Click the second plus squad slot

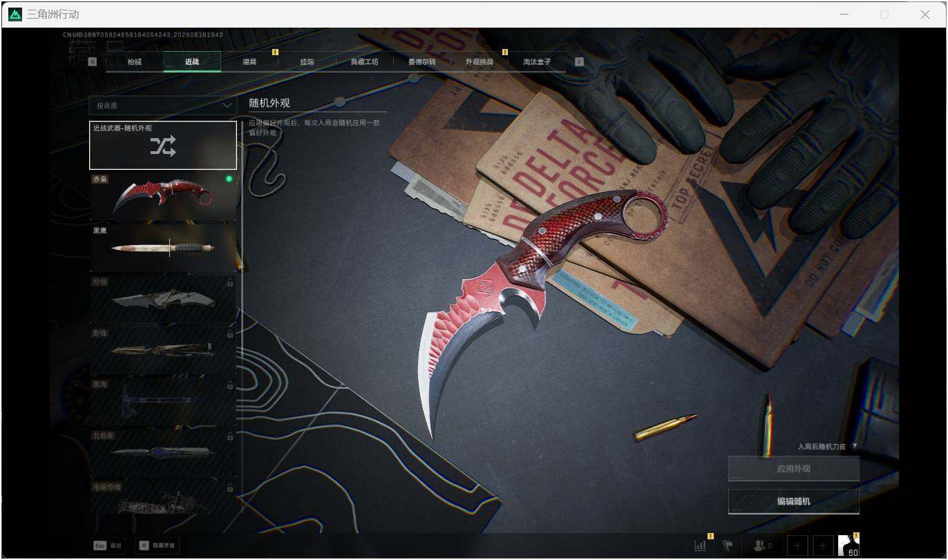[x=823, y=545]
